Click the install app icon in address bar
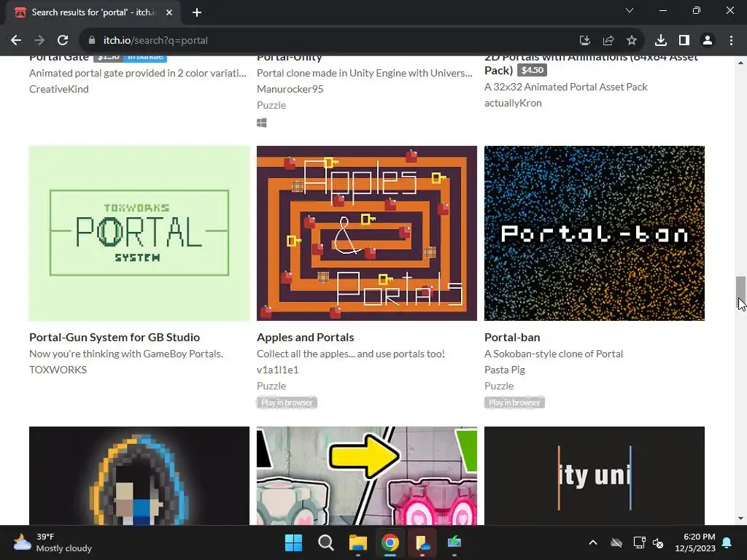 [585, 41]
